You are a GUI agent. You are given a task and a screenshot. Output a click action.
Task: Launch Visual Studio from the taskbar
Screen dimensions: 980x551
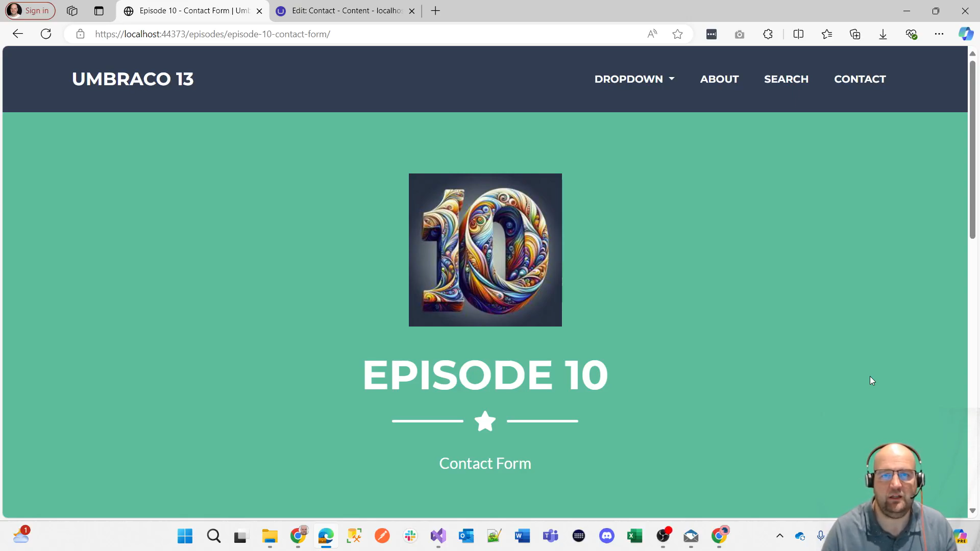click(x=439, y=536)
